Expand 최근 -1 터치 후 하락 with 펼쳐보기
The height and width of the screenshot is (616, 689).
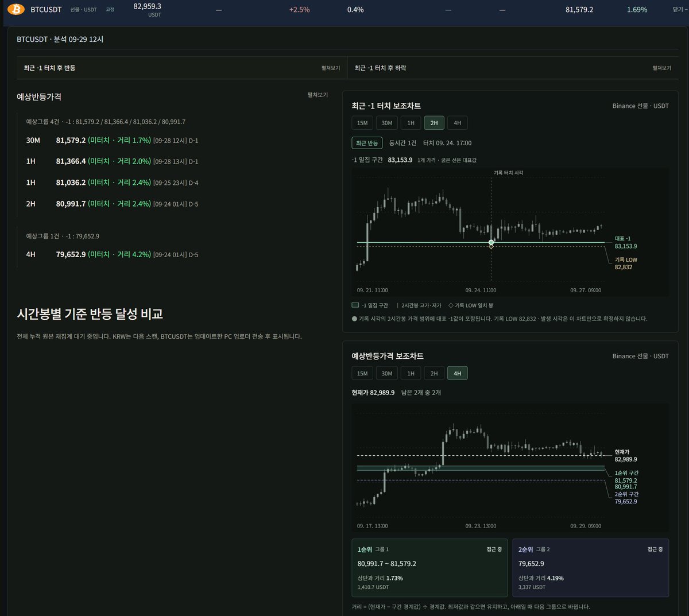(661, 68)
